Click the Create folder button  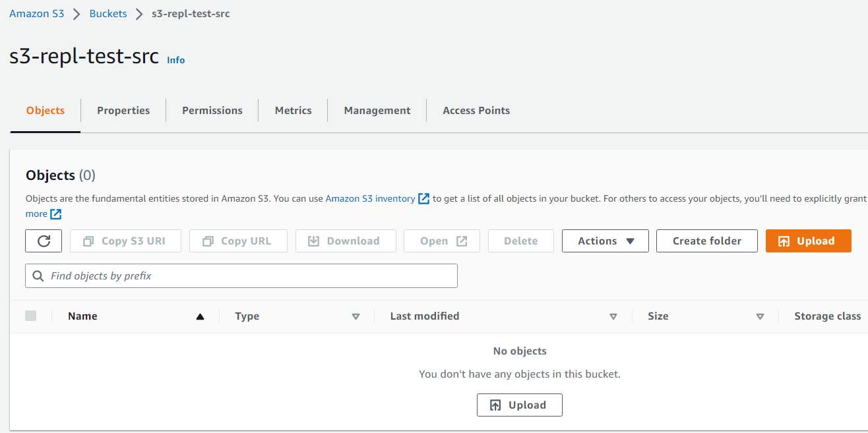pyautogui.click(x=706, y=241)
